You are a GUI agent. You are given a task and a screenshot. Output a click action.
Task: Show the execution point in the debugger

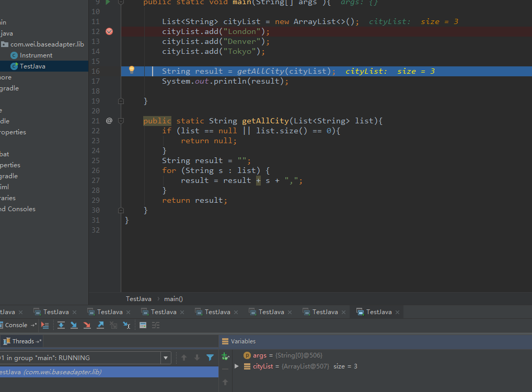tap(45, 325)
